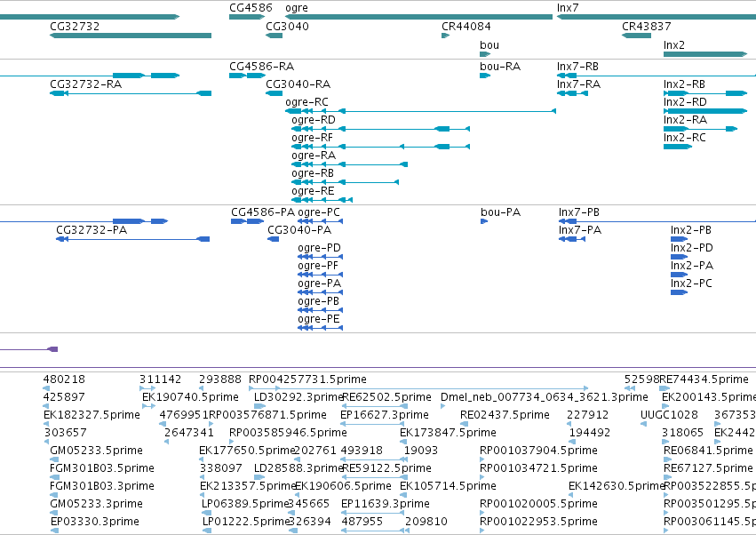This screenshot has height=535, width=756.
Task: Select the ogre-RF transcript
Action: pos(380,147)
